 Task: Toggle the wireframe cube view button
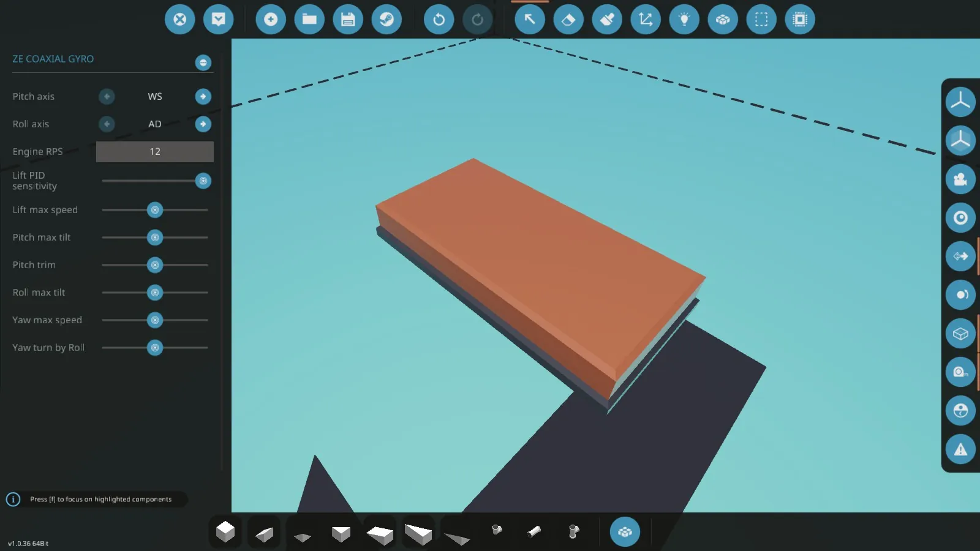(960, 334)
